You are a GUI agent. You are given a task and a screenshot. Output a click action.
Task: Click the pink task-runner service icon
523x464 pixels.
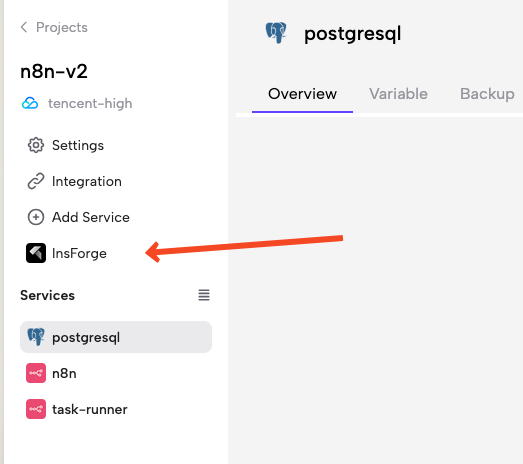click(x=36, y=409)
